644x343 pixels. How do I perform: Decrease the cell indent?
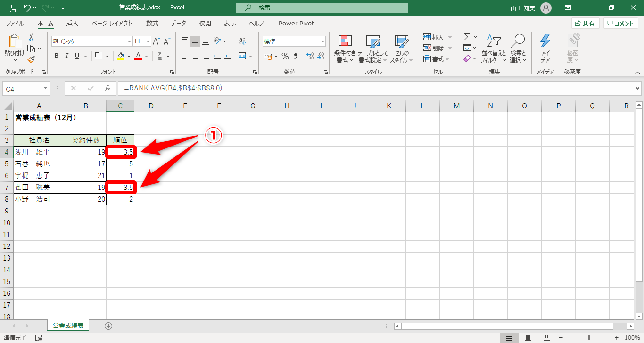tap(217, 56)
